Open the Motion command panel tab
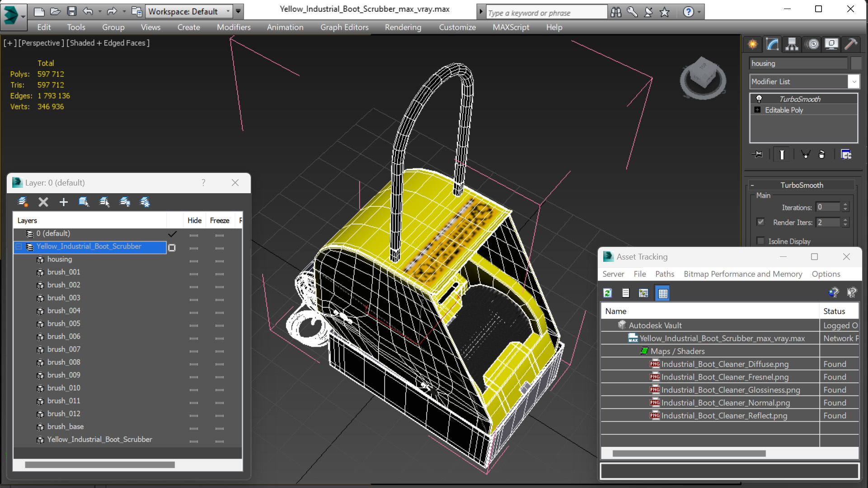The width and height of the screenshot is (868, 488). click(x=812, y=44)
